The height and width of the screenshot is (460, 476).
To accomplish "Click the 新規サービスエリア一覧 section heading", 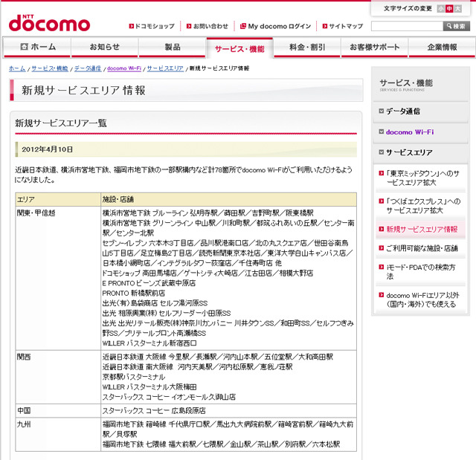I will pyautogui.click(x=61, y=123).
